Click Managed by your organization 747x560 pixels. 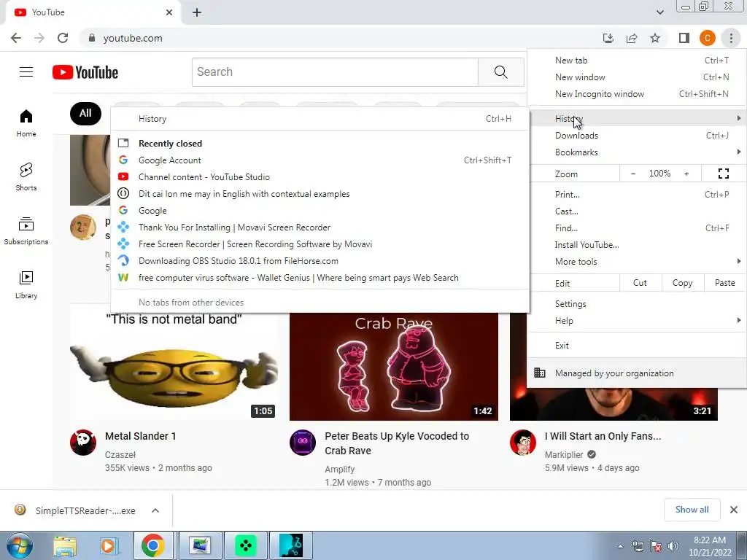pyautogui.click(x=636, y=373)
